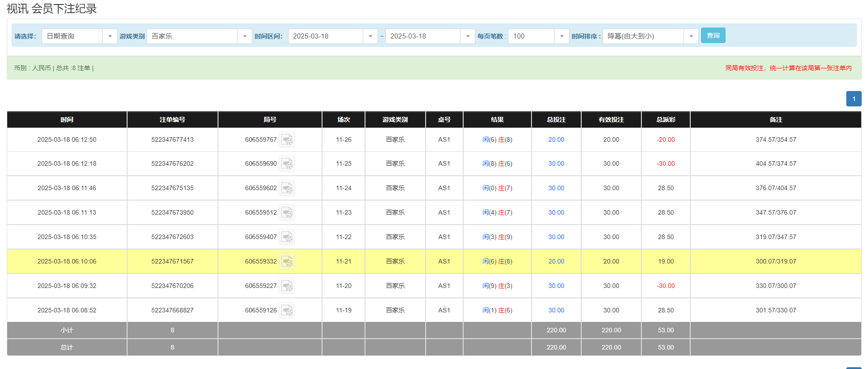Viewport: 868px width, 369px height.
Task: Click the 备注 column header
Action: coord(776,120)
